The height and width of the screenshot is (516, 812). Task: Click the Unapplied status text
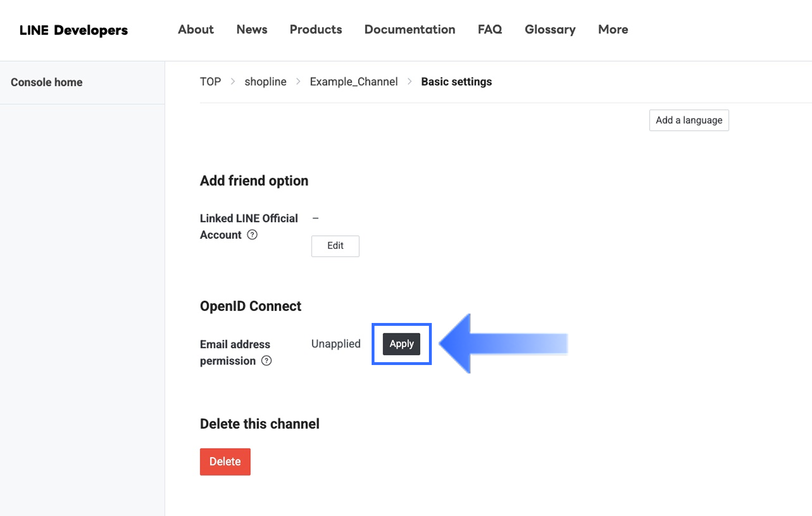point(336,344)
